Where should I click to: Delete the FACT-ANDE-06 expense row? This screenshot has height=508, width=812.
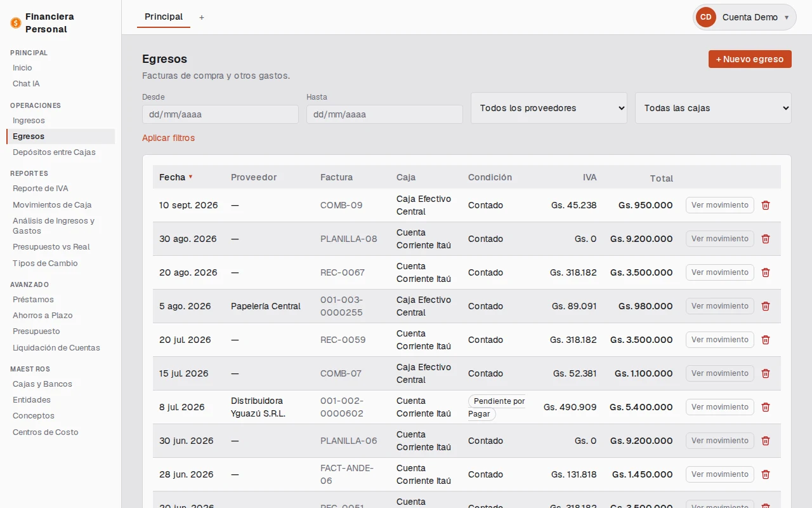coord(766,474)
